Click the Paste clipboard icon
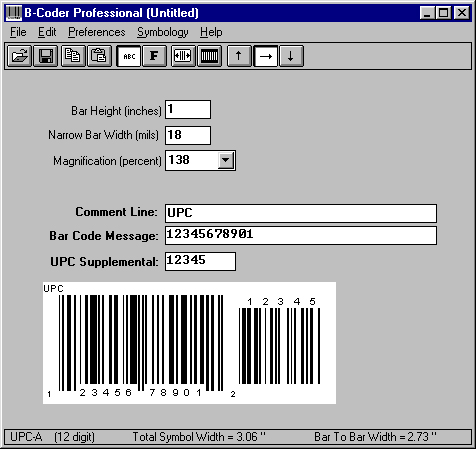The image size is (476, 449). (99, 56)
